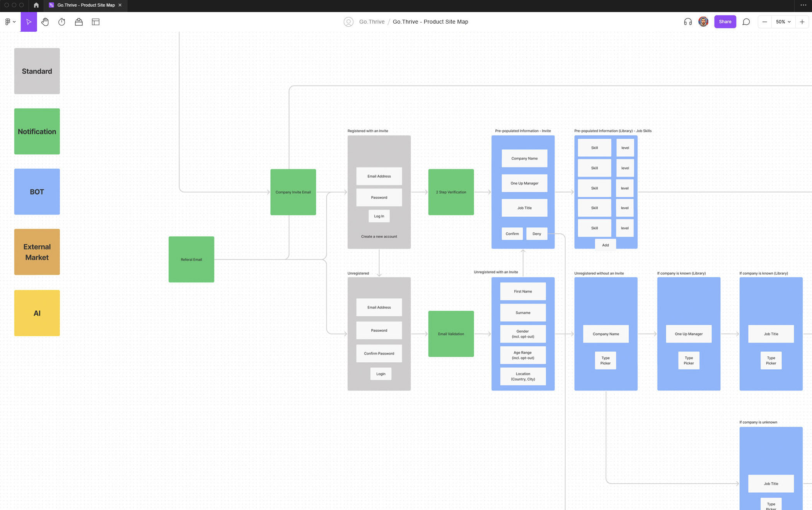Select the orange External Market legend swatch

click(x=37, y=252)
